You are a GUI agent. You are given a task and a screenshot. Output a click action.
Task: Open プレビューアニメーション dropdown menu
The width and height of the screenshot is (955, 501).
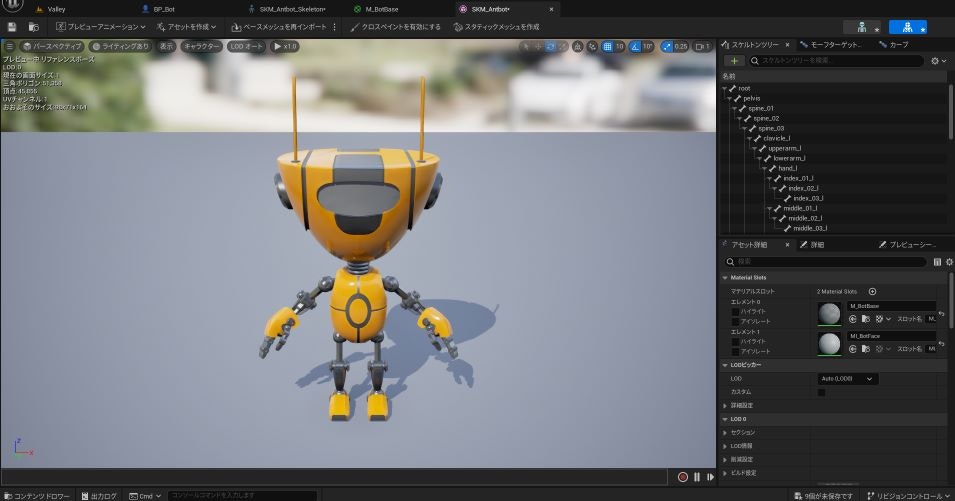(x=101, y=27)
